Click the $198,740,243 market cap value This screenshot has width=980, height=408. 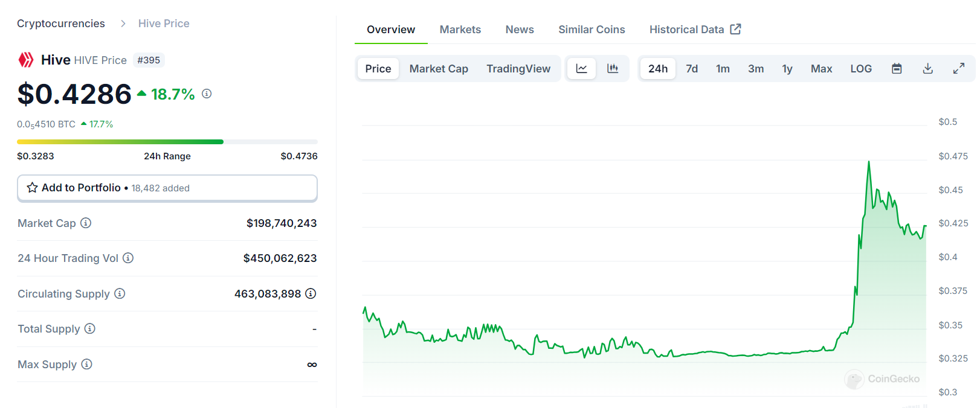click(282, 223)
